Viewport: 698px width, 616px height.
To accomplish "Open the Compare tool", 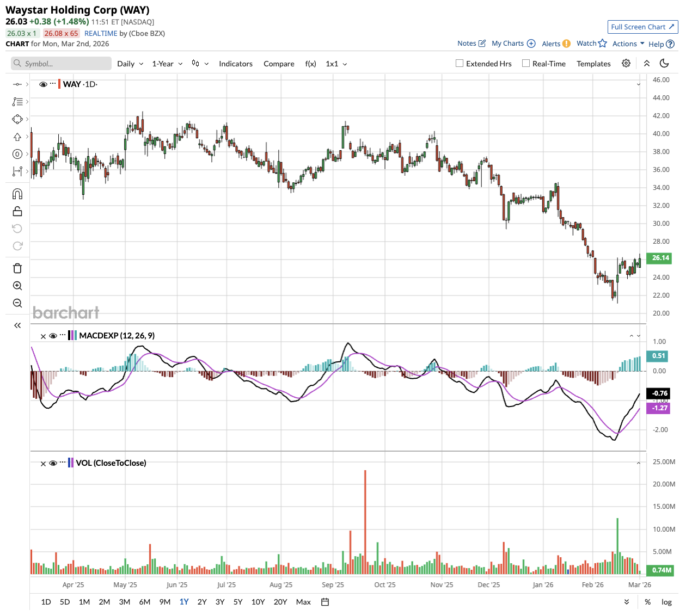I will [279, 64].
